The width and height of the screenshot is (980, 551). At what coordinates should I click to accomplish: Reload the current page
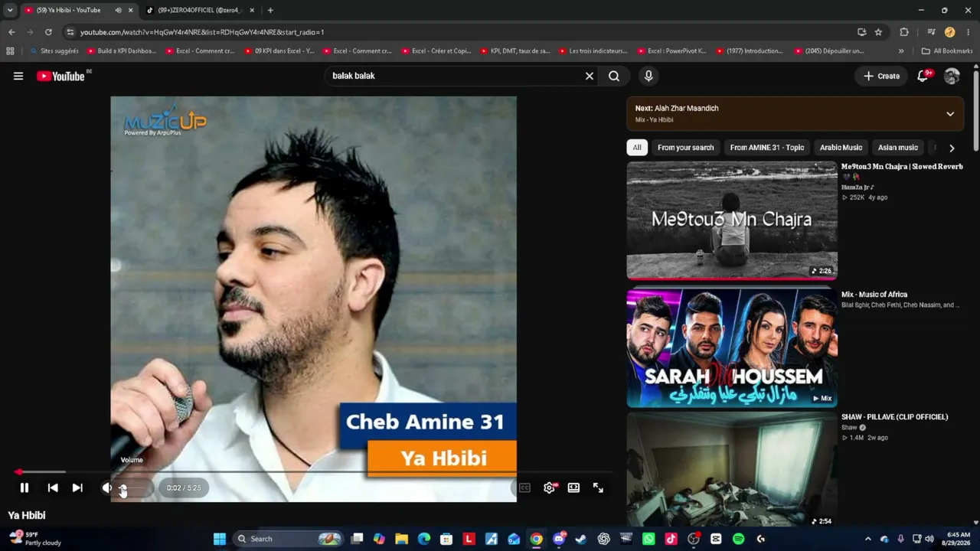click(x=48, y=32)
